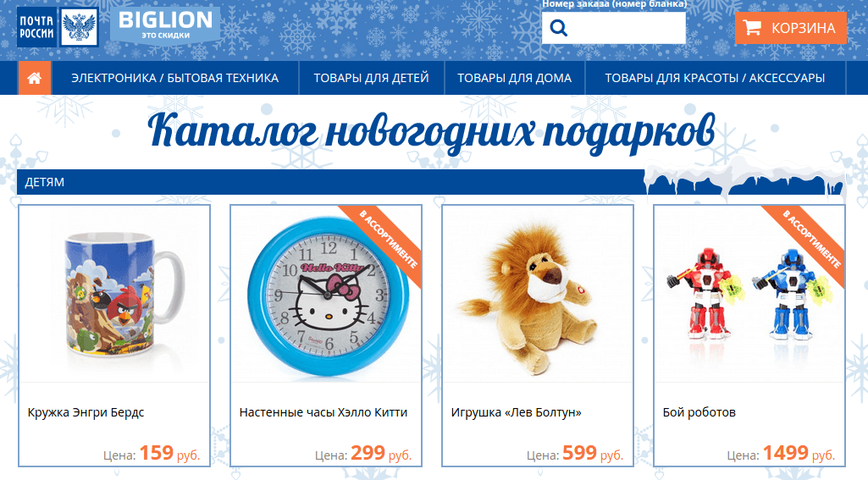Open Игрушка «Лев Болтун» product link
The image size is (868, 480).
[x=517, y=412]
